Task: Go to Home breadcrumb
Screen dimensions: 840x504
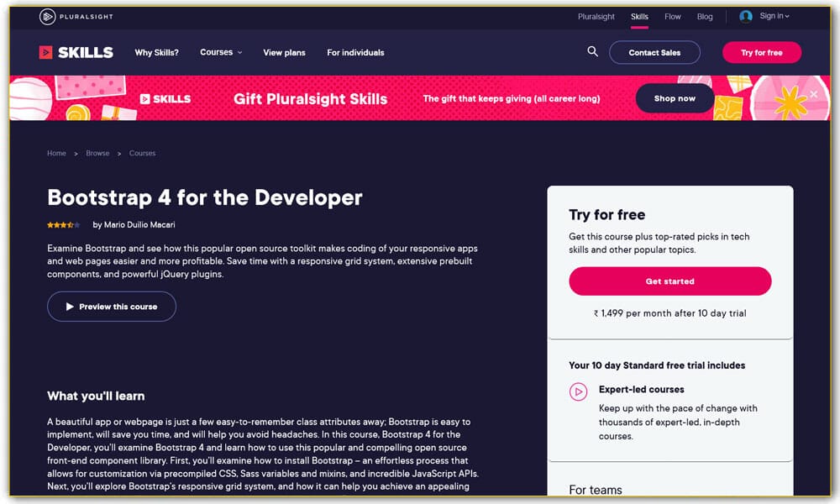Action: pyautogui.click(x=56, y=153)
